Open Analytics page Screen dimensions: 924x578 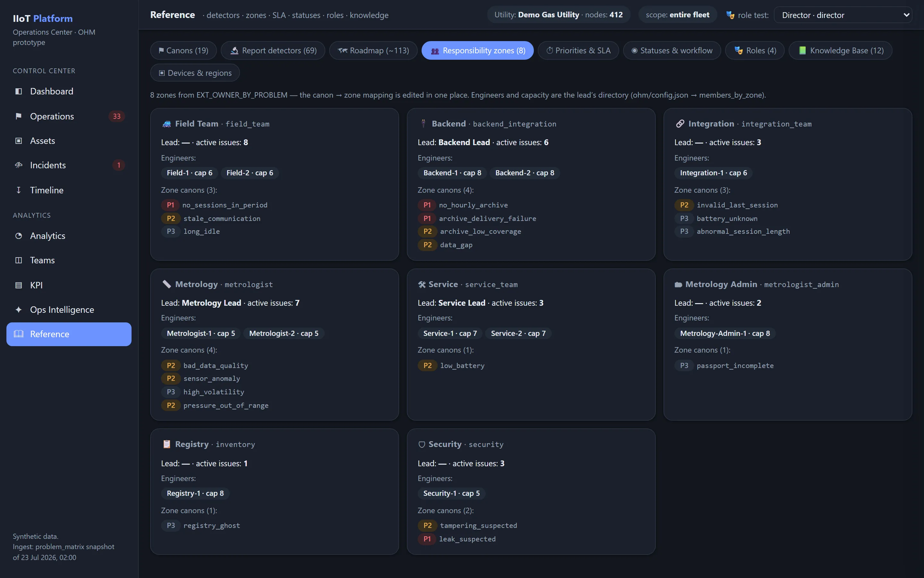tap(69, 236)
